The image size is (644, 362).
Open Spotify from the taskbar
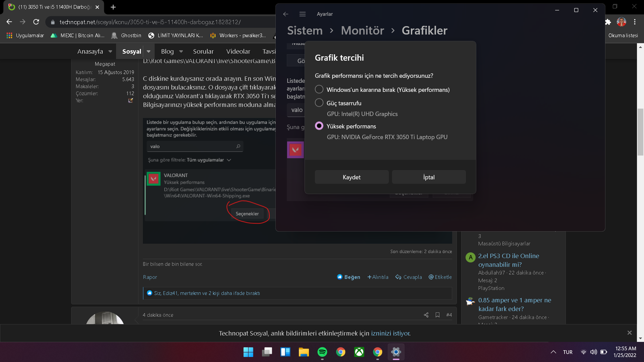tap(322, 352)
